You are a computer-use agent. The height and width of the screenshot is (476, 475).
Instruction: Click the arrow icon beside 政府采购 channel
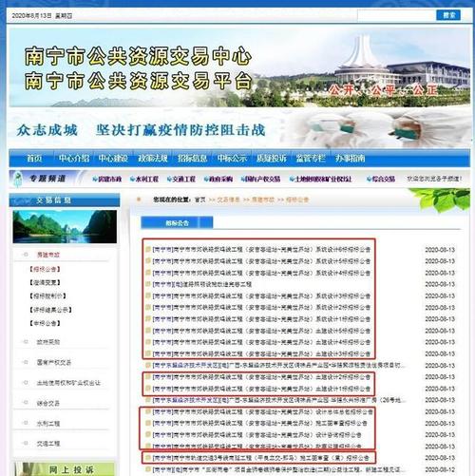(206, 180)
